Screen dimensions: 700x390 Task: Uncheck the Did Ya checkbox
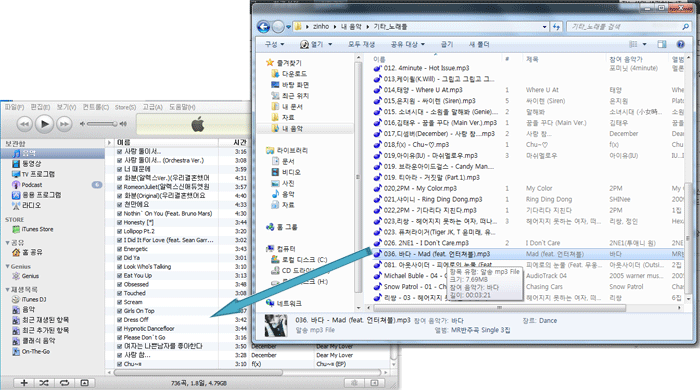click(120, 258)
